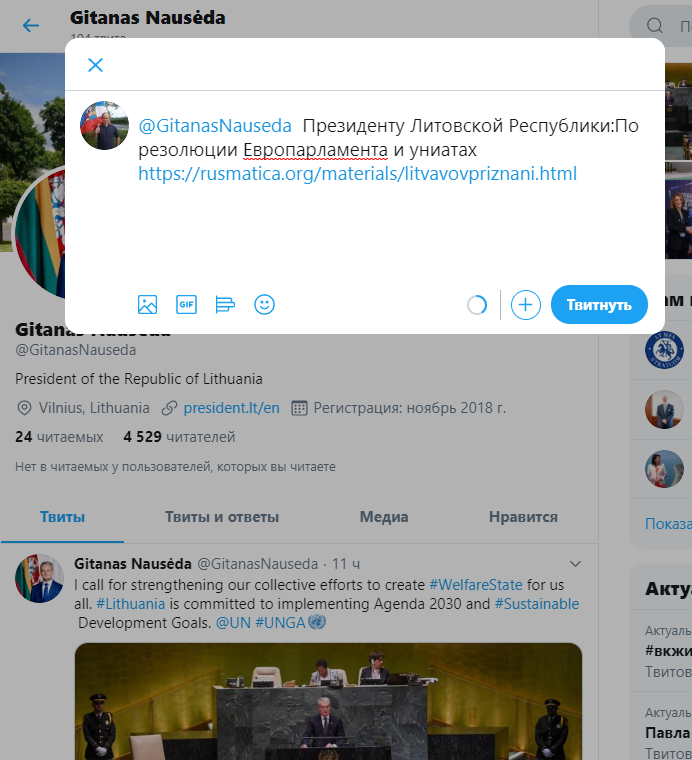Viewport: 692px width, 760px height.
Task: Open the #Lithuania hashtag
Action: pyautogui.click(x=130, y=604)
